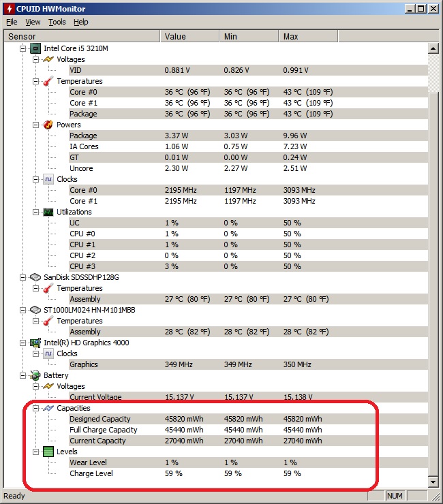The height and width of the screenshot is (504, 443).
Task: Collapse the CPU Clocks node
Action: (x=35, y=179)
